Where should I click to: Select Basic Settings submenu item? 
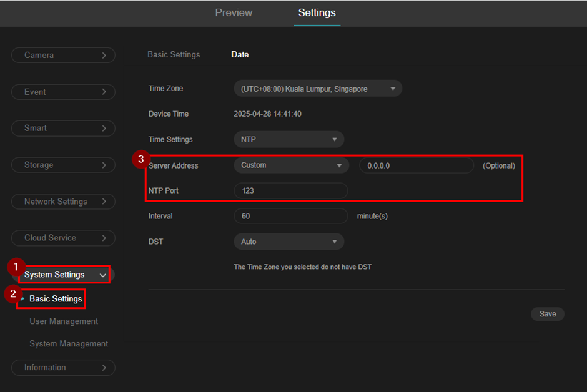point(56,299)
